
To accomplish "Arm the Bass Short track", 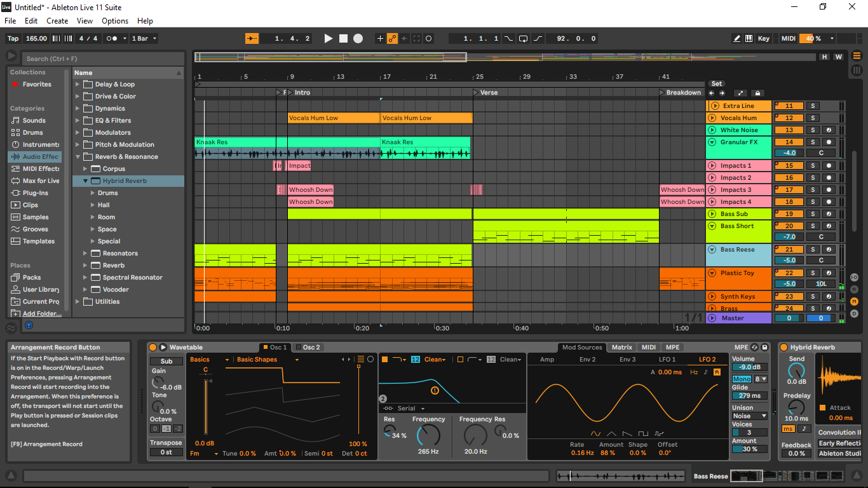I will (829, 226).
